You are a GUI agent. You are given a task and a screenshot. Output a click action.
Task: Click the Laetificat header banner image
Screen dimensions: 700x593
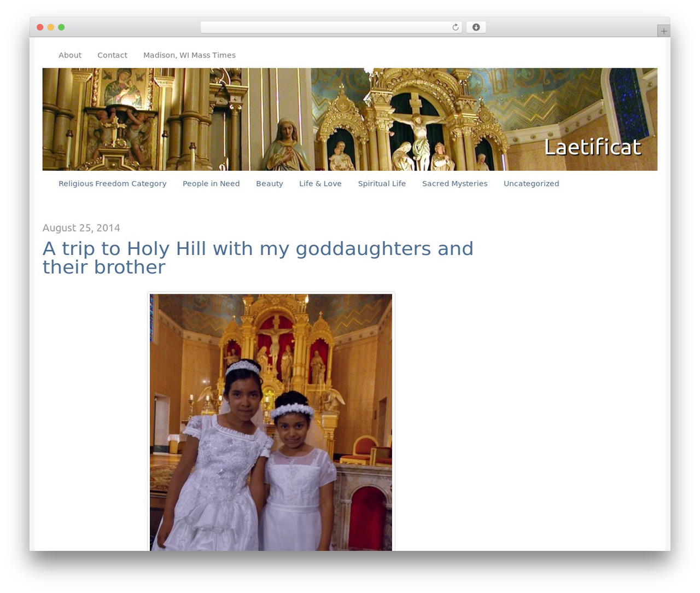coord(350,119)
